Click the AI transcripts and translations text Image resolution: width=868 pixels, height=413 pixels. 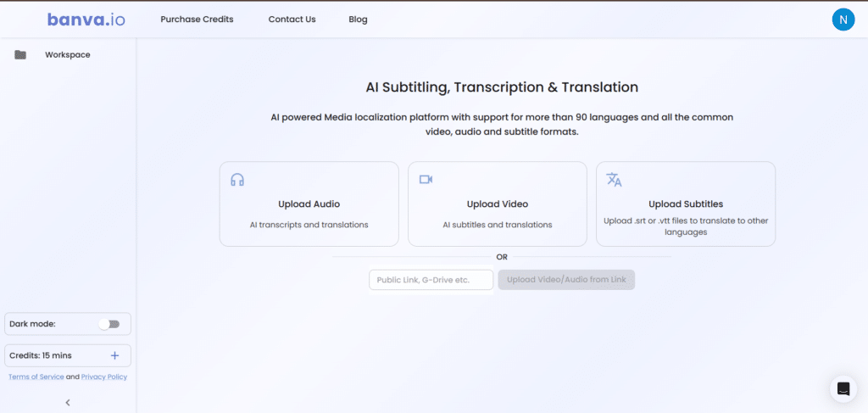coord(309,225)
